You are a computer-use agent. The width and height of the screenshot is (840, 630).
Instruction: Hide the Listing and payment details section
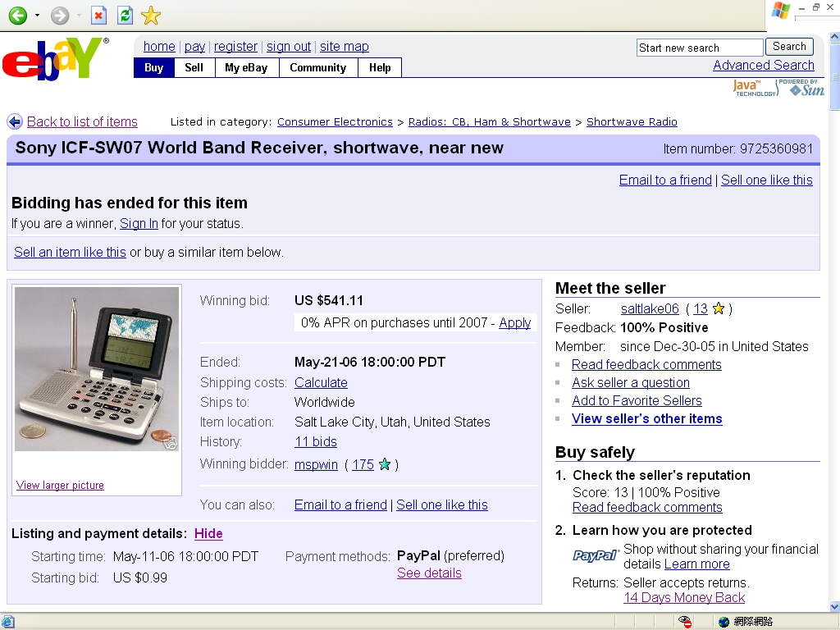[208, 533]
